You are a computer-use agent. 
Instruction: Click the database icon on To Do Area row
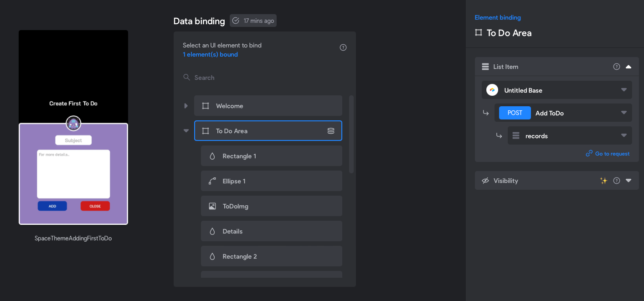(331, 131)
